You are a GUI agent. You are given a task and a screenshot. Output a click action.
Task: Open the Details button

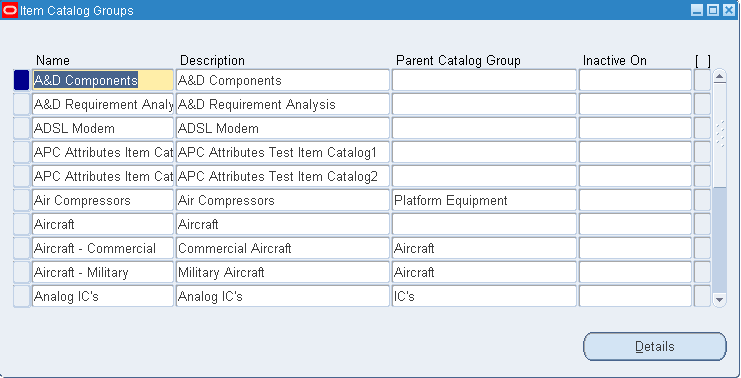pos(655,347)
